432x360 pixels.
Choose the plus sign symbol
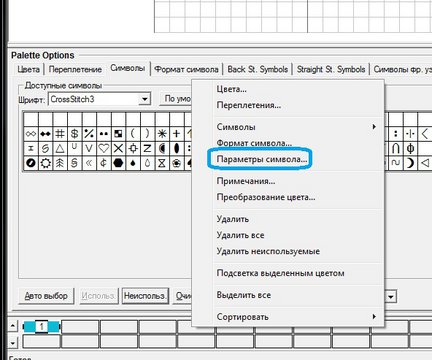coord(176,134)
